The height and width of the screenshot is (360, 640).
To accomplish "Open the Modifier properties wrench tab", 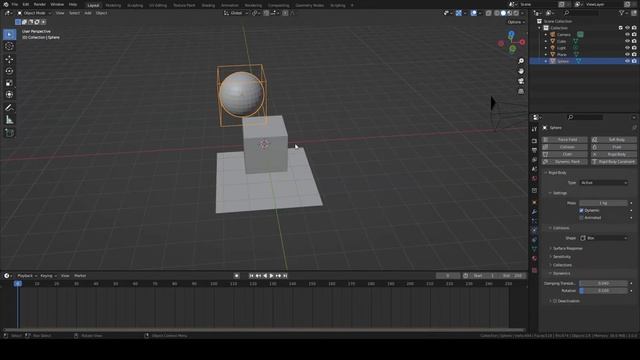I will click(534, 211).
